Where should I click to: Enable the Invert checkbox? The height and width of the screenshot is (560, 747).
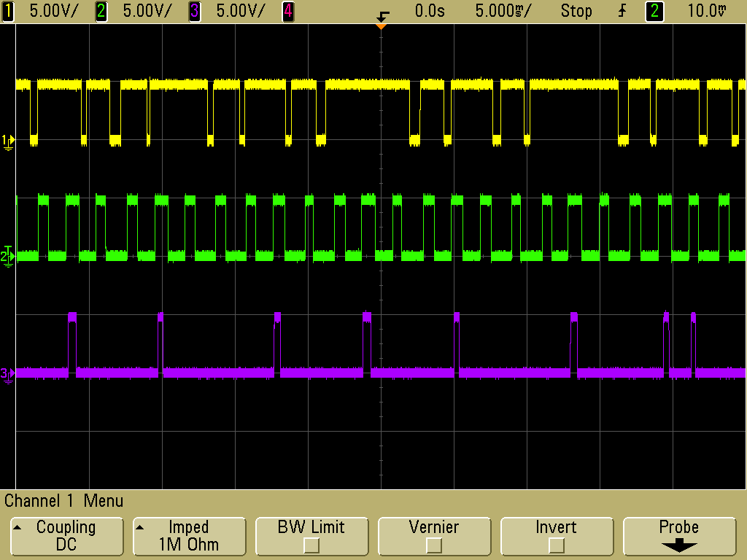[x=556, y=544]
